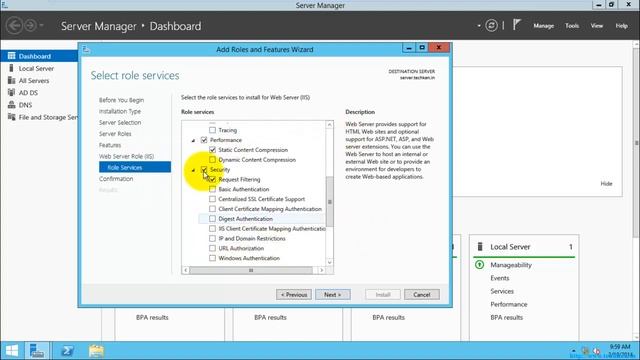The image size is (640, 360).
Task: Launch PowerShell from the taskbar
Action: 67,351
